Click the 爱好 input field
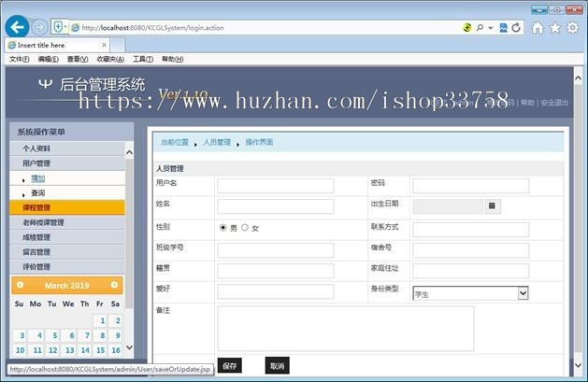The width and height of the screenshot is (588, 382). (275, 291)
